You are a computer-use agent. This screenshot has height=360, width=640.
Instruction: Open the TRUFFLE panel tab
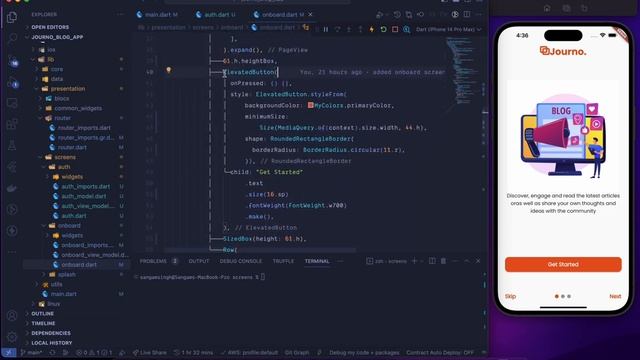[x=283, y=261]
